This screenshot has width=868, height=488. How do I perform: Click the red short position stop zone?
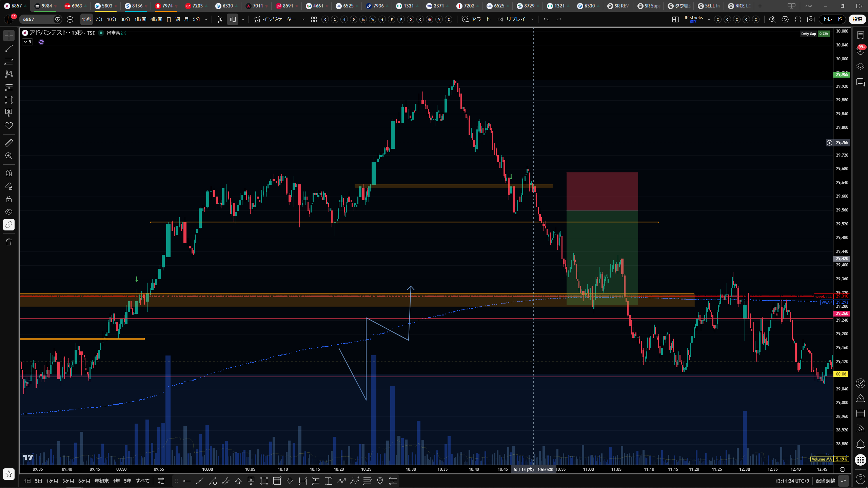pyautogui.click(x=602, y=191)
